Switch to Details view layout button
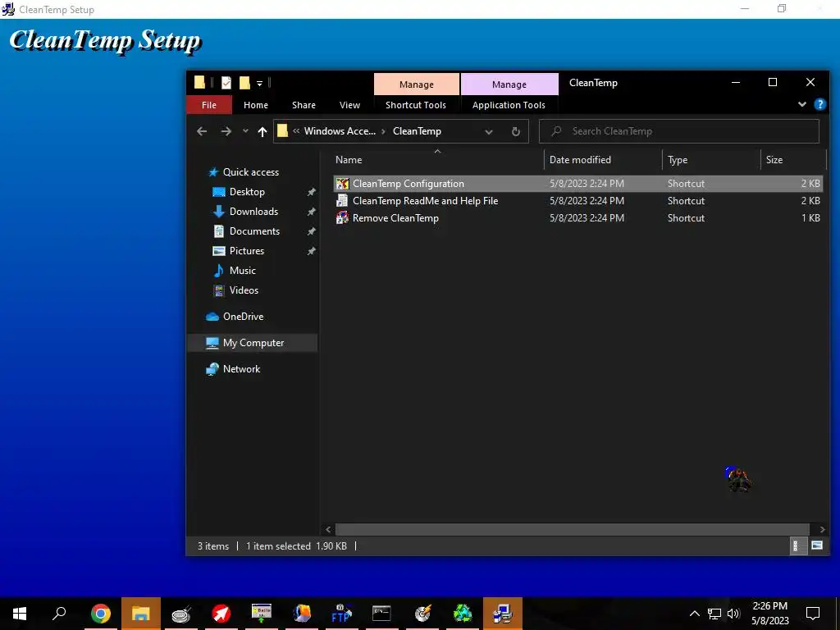 click(x=797, y=546)
